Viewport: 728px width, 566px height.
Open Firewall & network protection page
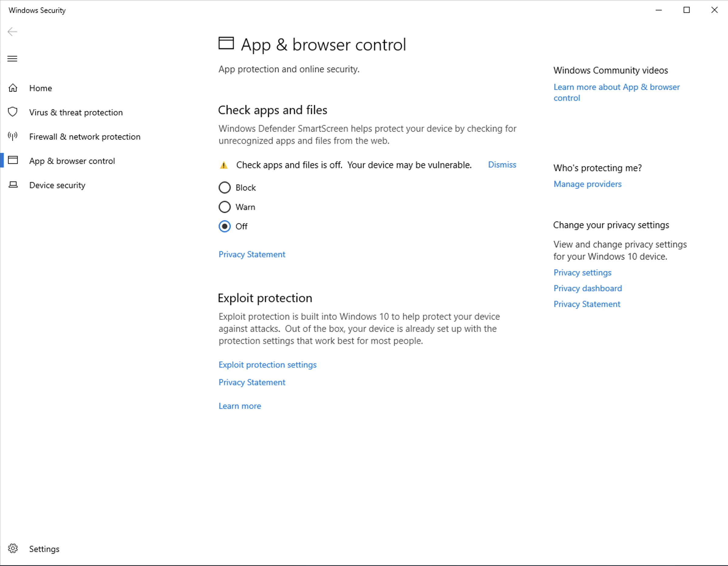(85, 136)
